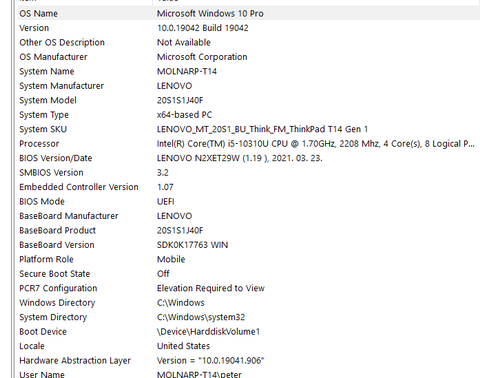The width and height of the screenshot is (480, 378).
Task: Click the Embedded Controller Version row
Action: (249, 187)
